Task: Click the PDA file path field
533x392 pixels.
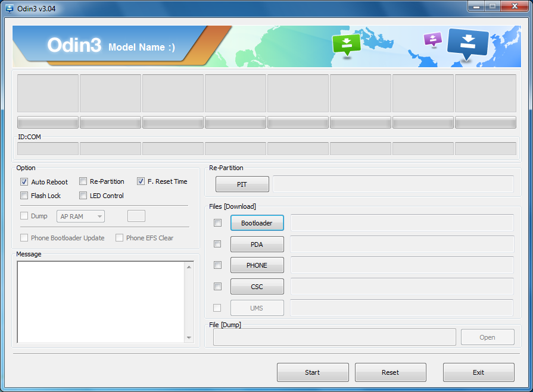Action: (x=402, y=244)
